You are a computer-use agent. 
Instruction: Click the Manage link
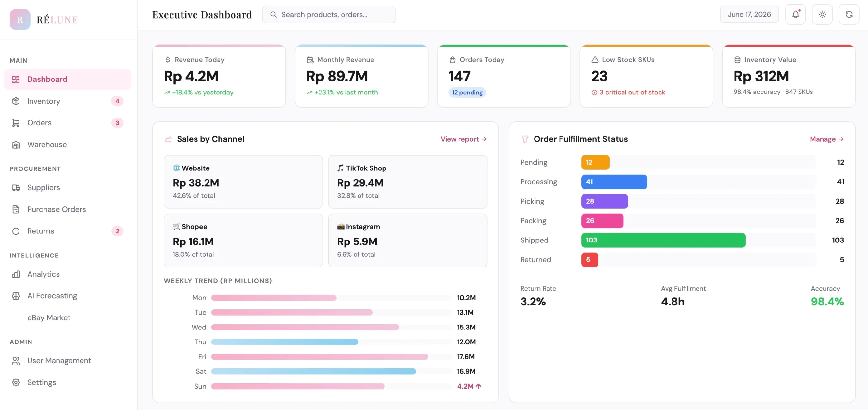(826, 139)
